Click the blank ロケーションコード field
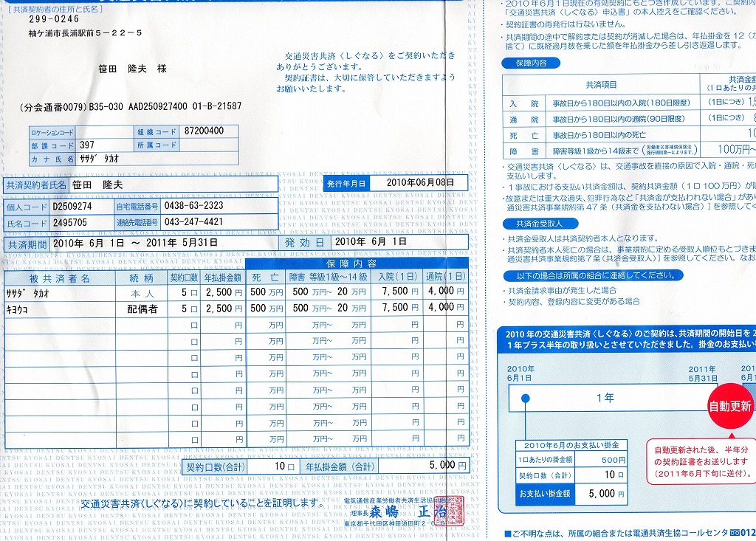The image size is (756, 541). coord(104,131)
